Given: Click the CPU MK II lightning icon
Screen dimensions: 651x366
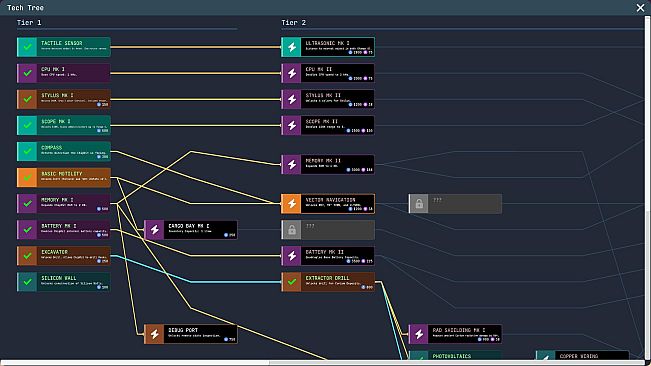Looking at the screenshot, I should point(292,73).
